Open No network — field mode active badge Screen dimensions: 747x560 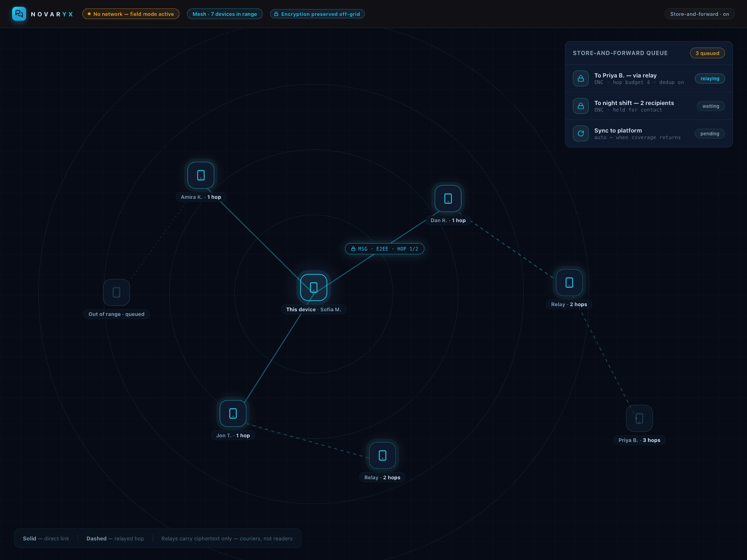click(131, 14)
